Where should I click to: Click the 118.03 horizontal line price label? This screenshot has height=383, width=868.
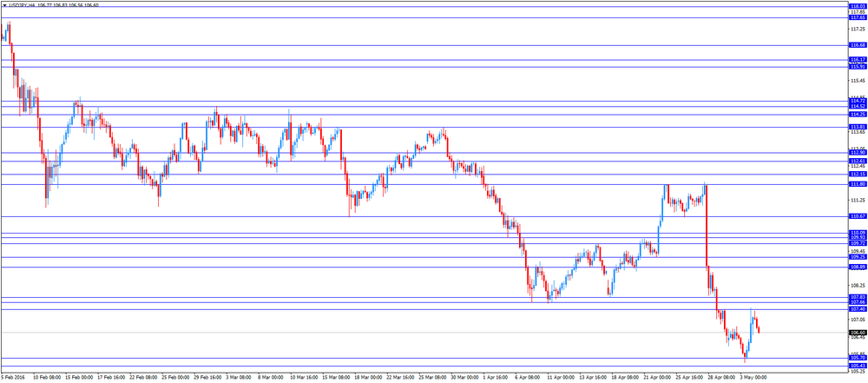click(858, 7)
